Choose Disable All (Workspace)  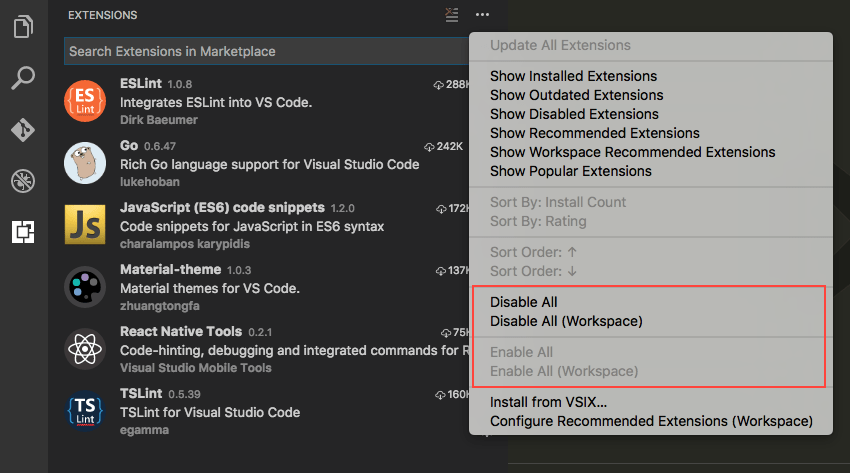(x=566, y=321)
